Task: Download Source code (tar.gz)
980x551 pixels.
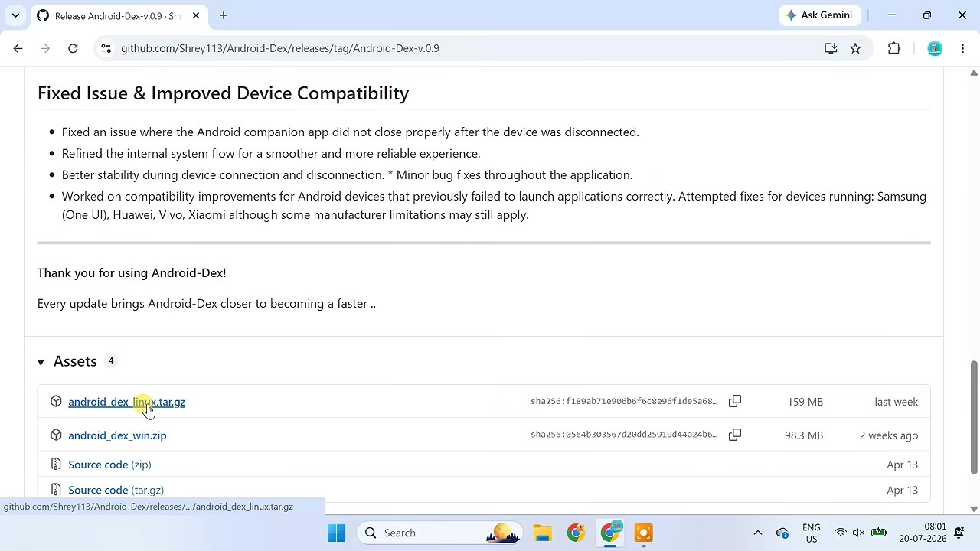Action: 116,490
